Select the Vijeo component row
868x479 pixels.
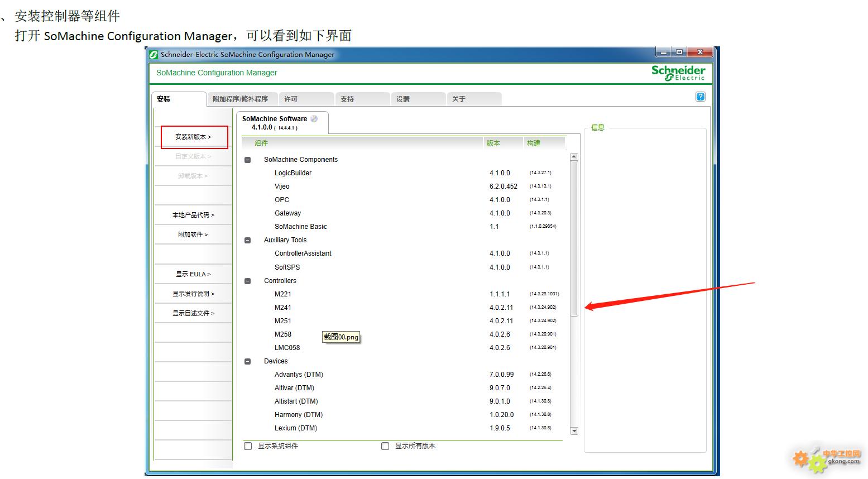(406, 186)
